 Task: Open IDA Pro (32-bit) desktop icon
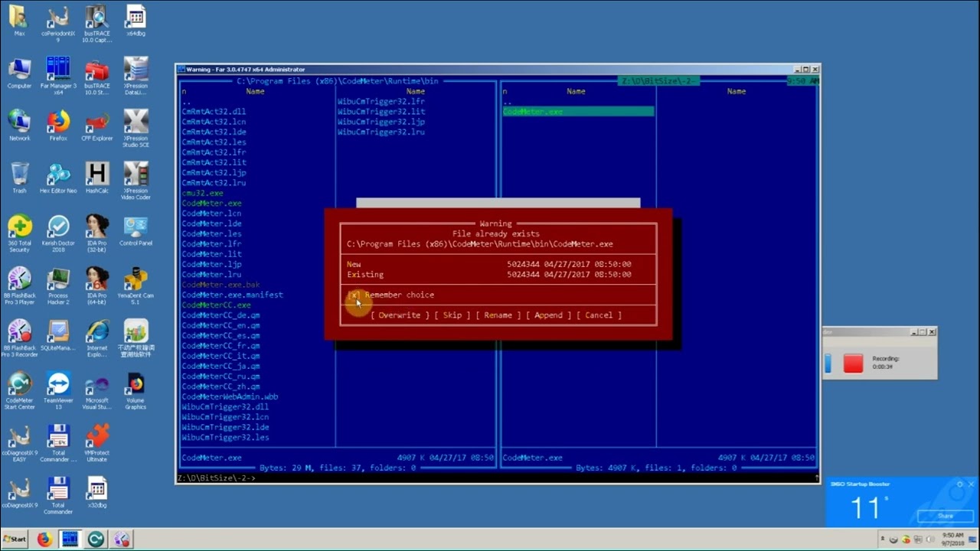coord(96,233)
